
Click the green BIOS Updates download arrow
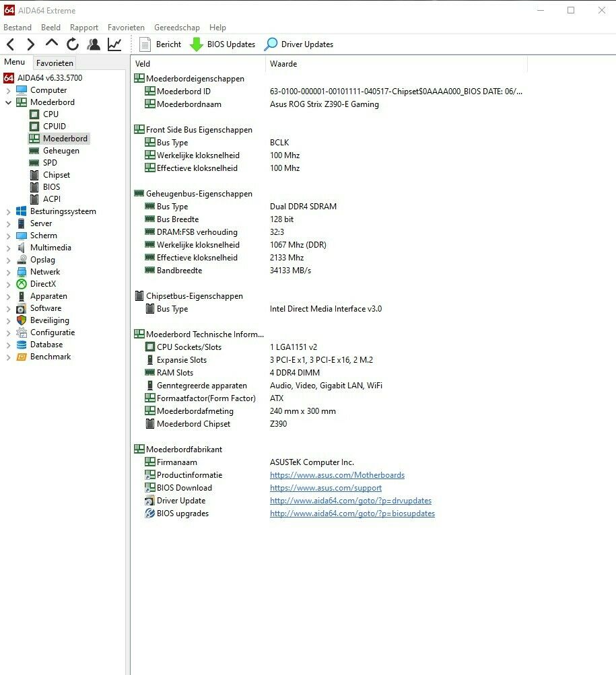pyautogui.click(x=197, y=44)
